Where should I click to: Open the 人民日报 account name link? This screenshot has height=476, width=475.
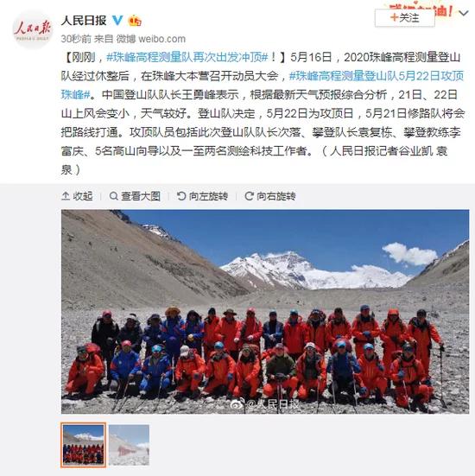point(84,21)
